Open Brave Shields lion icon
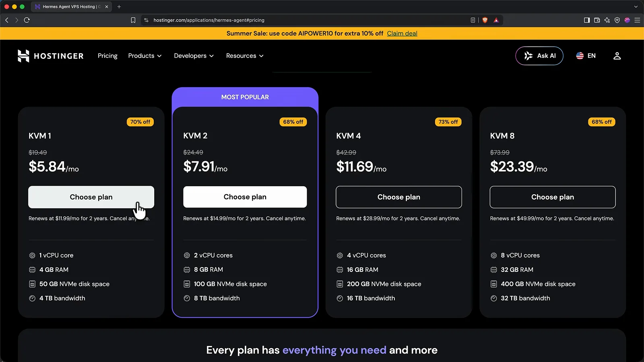Screen dimensions: 644x362 coord(485,20)
